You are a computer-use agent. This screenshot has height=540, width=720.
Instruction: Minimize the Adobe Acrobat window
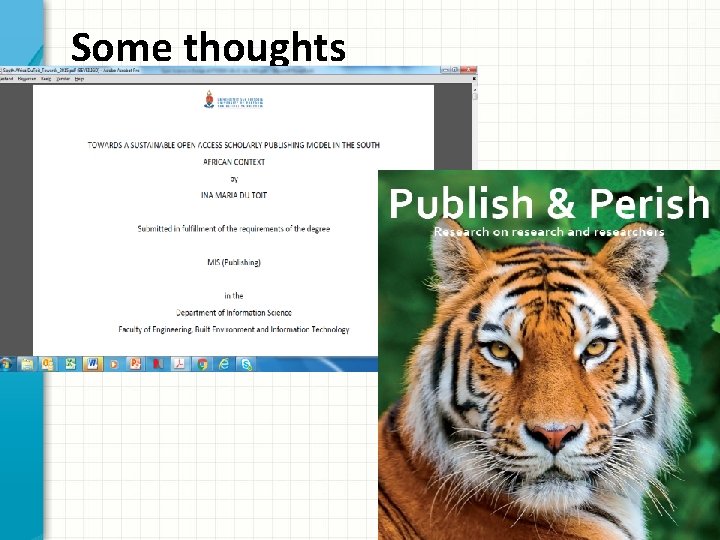click(x=445, y=70)
